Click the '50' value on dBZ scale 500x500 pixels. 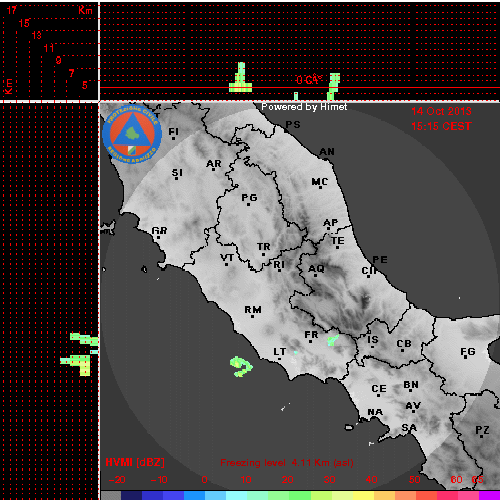click(x=414, y=480)
